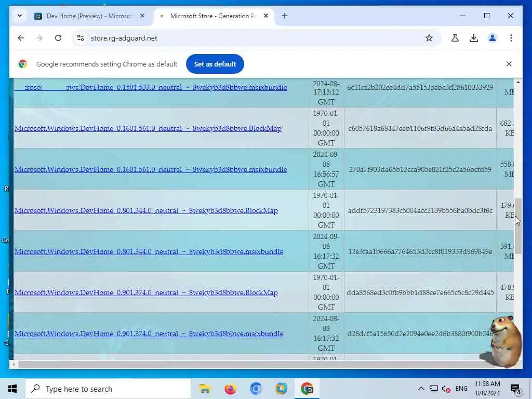Screen dimensions: 532x399
Task: Open File Explorer from the taskbar
Action: (205, 389)
